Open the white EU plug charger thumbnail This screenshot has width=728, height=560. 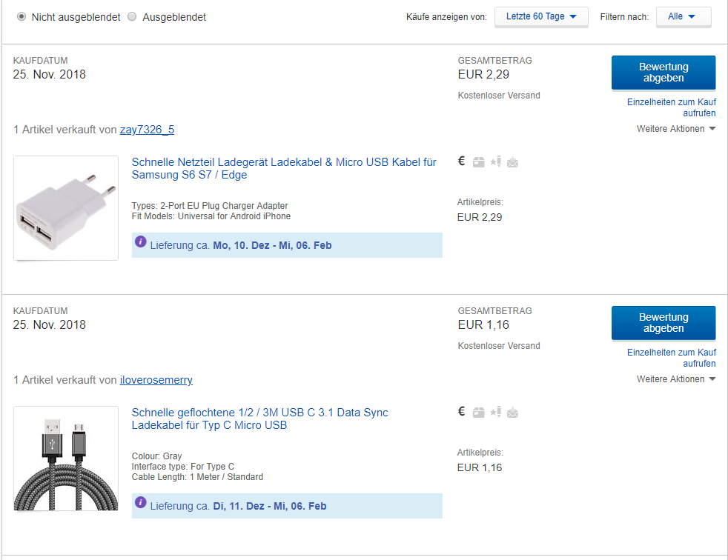point(66,208)
